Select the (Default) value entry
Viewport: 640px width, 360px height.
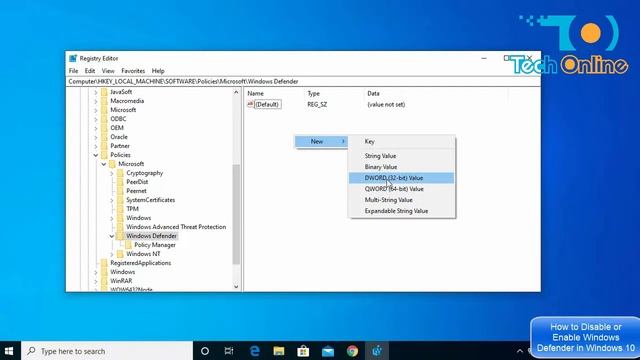[x=267, y=104]
